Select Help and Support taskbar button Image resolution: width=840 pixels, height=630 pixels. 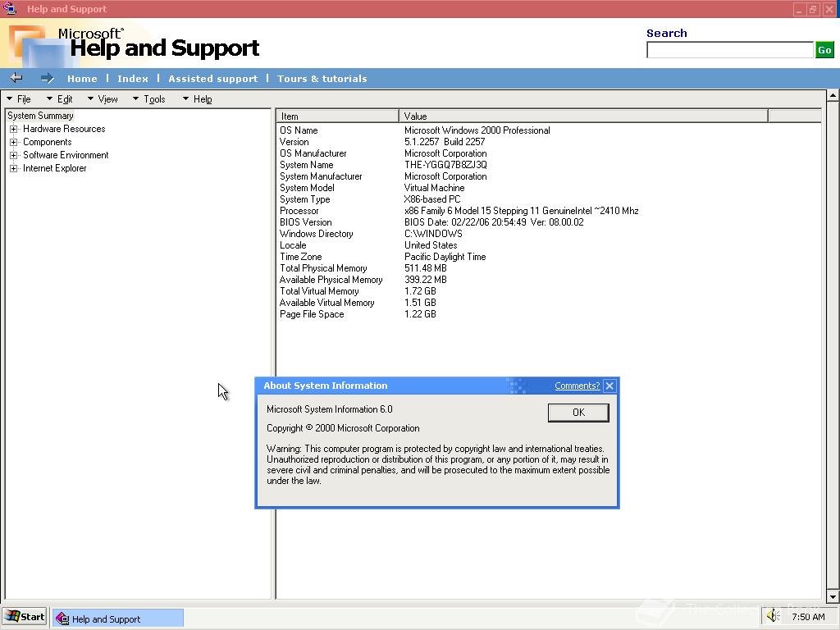click(118, 619)
